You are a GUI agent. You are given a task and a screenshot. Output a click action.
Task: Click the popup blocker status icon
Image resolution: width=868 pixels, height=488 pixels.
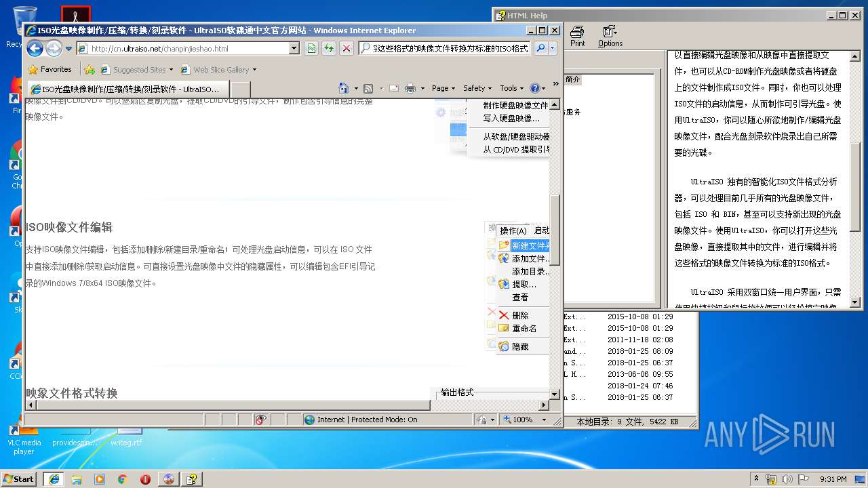(x=261, y=420)
